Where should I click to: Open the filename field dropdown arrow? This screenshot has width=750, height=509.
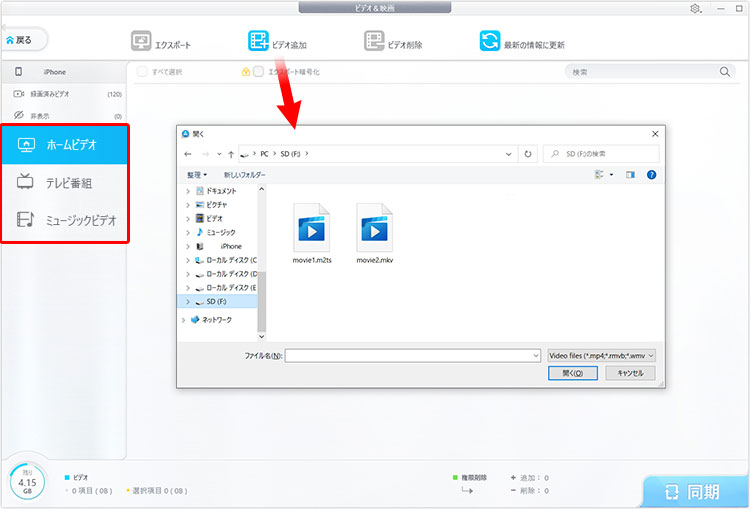(536, 356)
